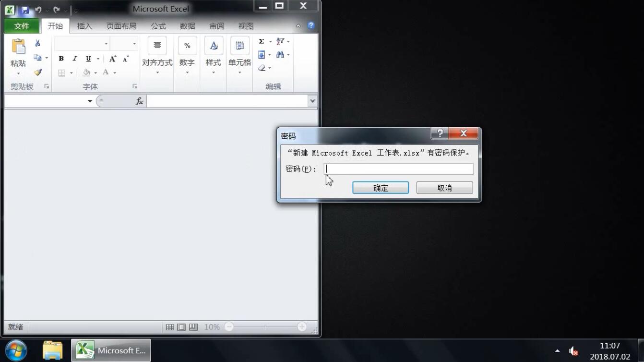
Task: Switch to Page Break Preview icon
Action: coord(193,327)
